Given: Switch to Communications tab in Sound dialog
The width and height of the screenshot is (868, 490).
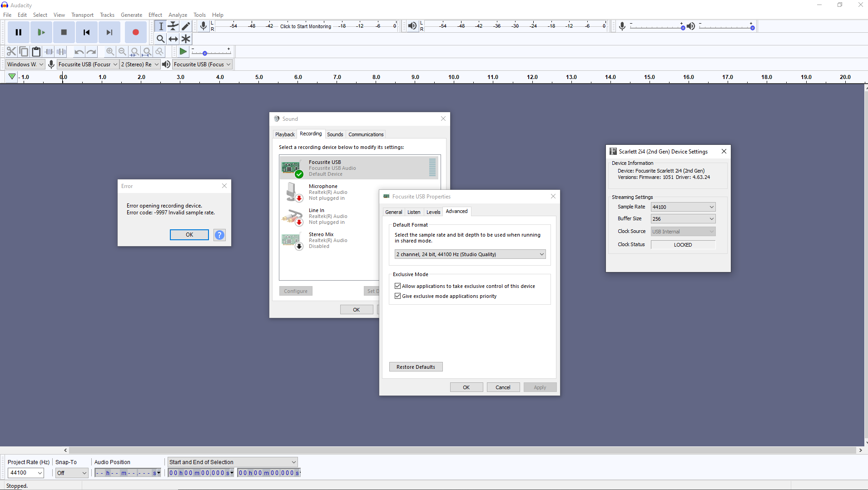Looking at the screenshot, I should [366, 134].
